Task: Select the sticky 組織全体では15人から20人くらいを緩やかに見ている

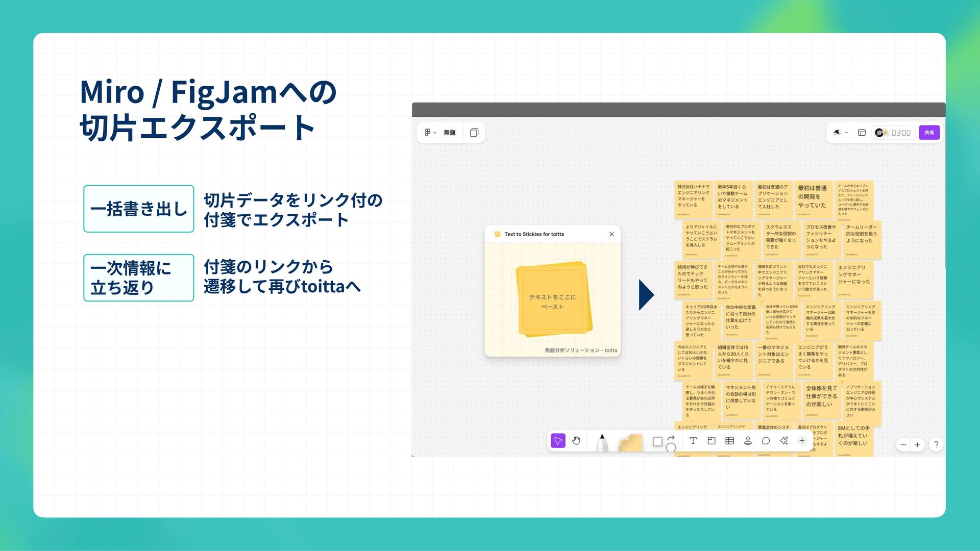Action: [x=733, y=360]
